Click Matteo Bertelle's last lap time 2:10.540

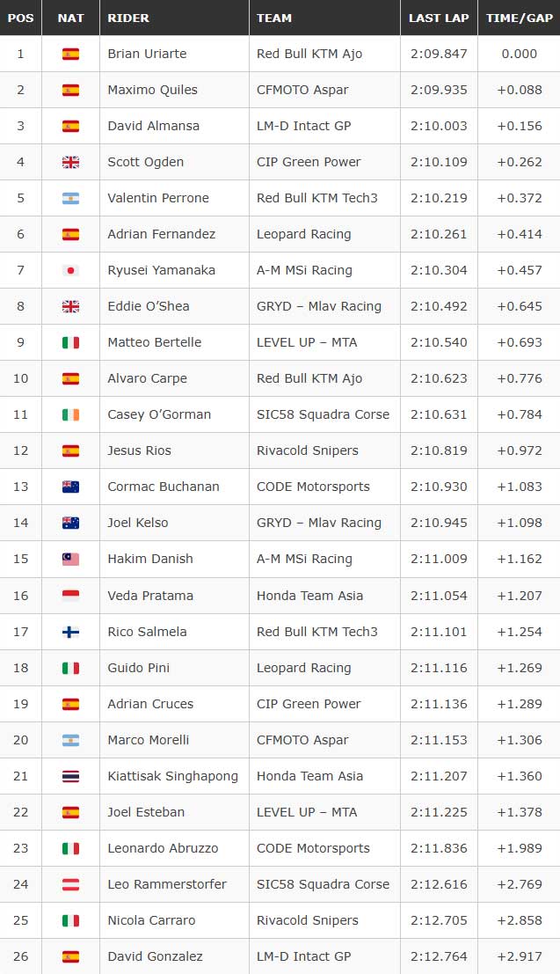[439, 342]
